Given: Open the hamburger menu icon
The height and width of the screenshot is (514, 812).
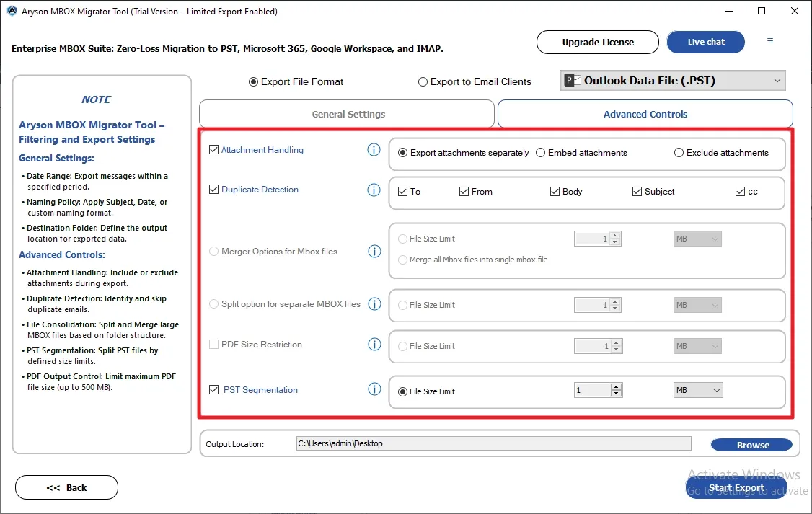Looking at the screenshot, I should point(770,41).
